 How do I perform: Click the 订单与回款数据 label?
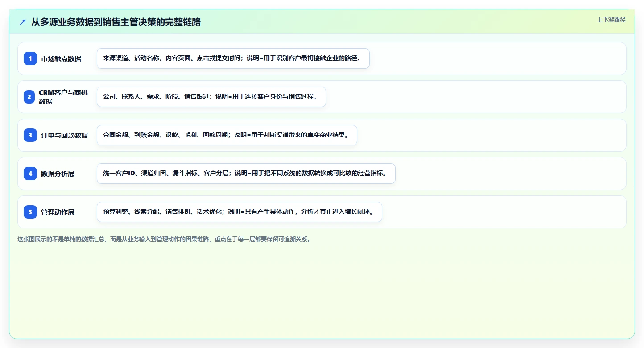pos(64,135)
